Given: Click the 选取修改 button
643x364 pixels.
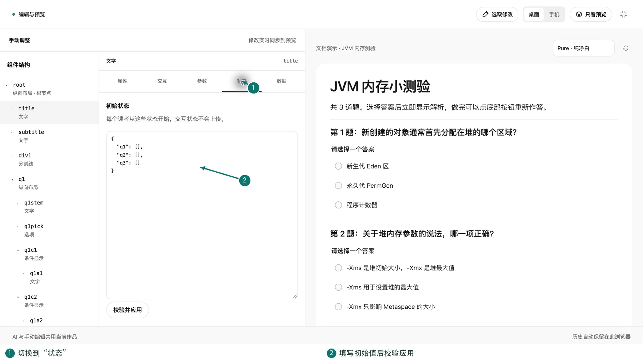Looking at the screenshot, I should (497, 15).
